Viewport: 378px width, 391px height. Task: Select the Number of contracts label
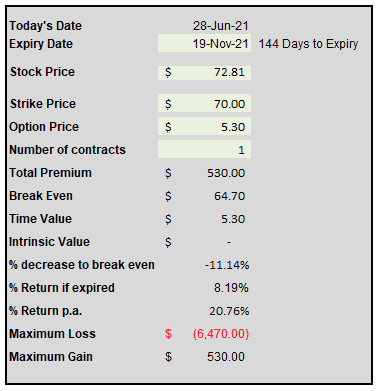67,150
